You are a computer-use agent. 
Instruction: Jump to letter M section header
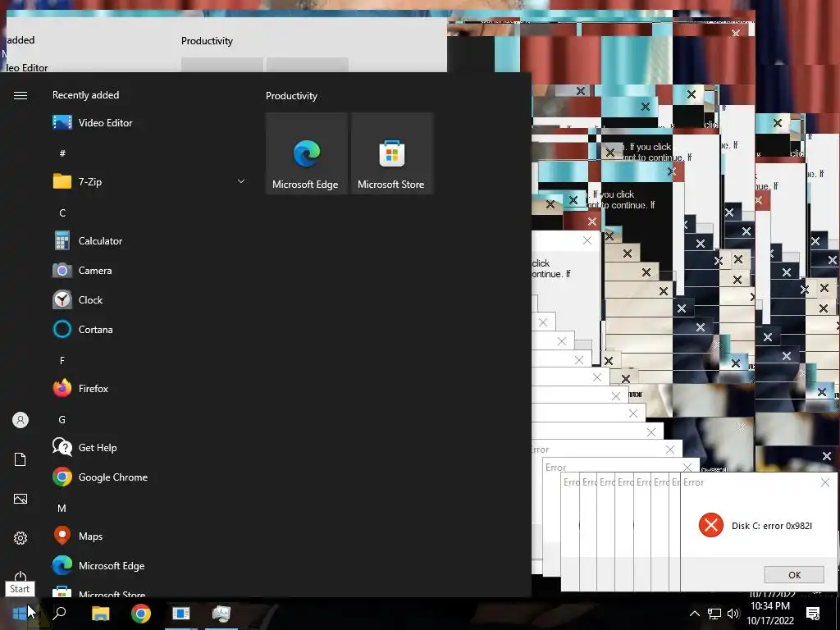(x=62, y=509)
